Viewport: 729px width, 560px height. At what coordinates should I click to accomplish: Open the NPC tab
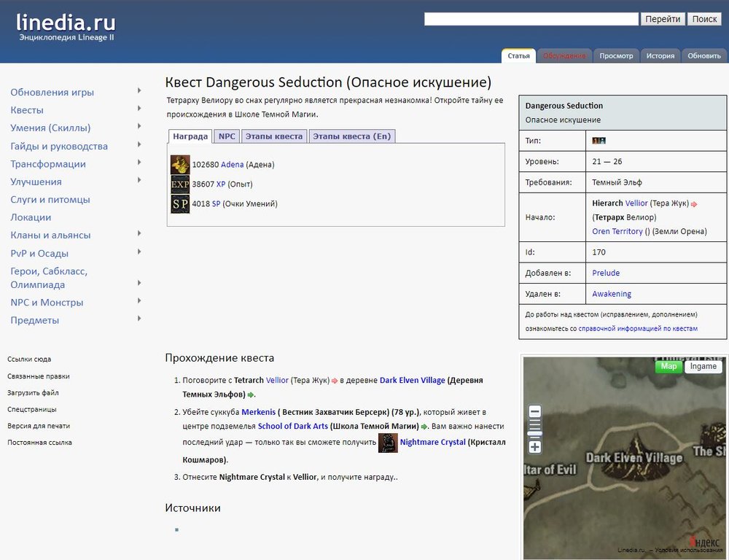227,136
